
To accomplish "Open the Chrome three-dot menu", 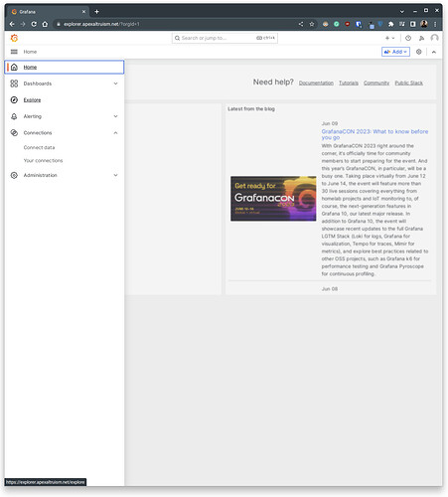I will [x=435, y=24].
